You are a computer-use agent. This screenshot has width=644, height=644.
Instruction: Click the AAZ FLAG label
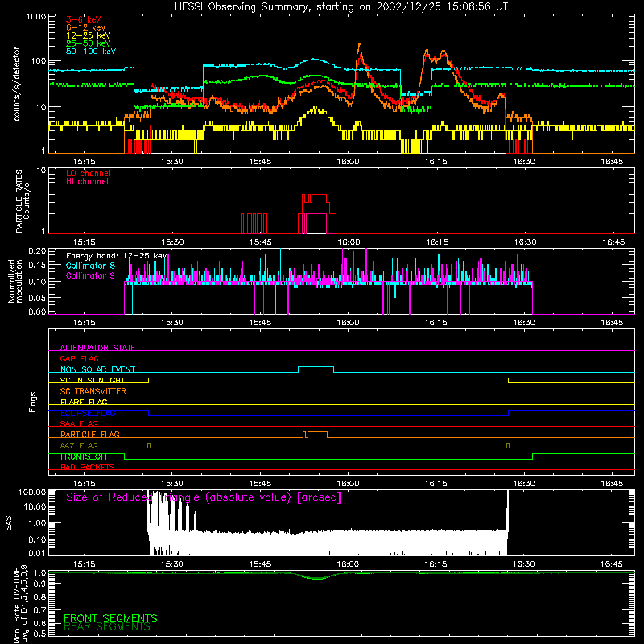coord(79,445)
